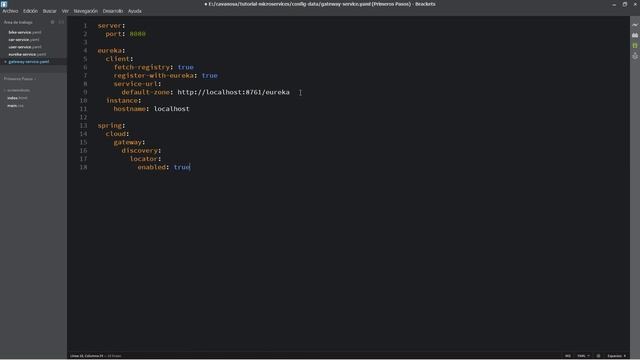Open the Ver menu
This screenshot has width=640, height=360.
pos(65,11)
